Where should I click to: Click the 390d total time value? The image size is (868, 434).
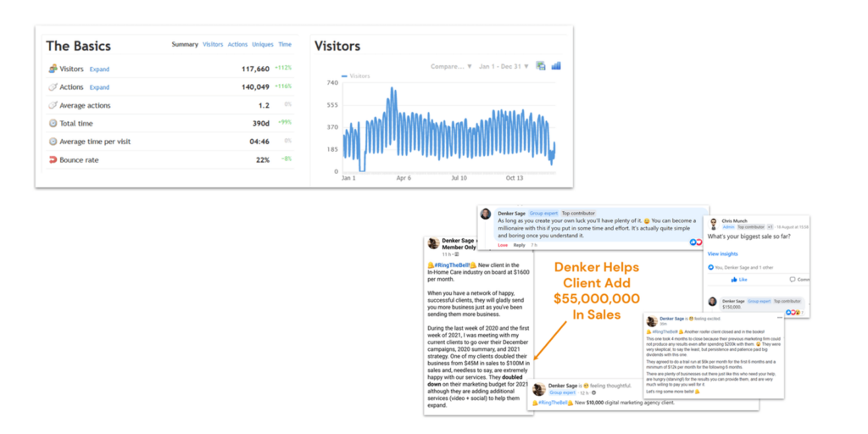(x=261, y=124)
